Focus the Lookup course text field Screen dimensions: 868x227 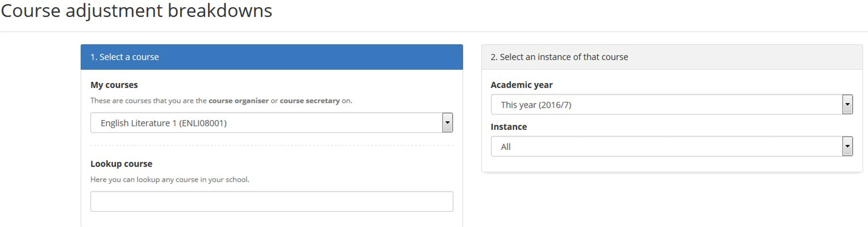pyautogui.click(x=272, y=201)
